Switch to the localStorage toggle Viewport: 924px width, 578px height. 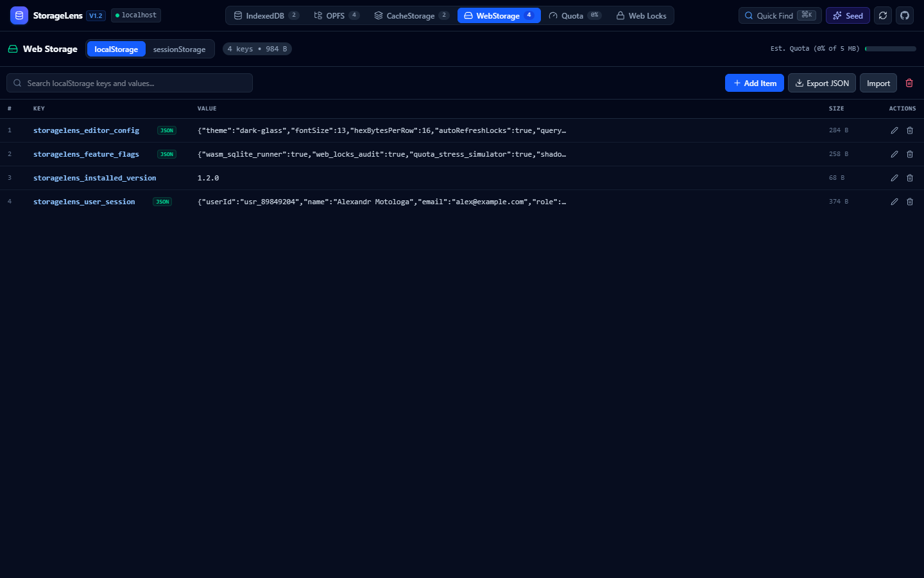tap(116, 49)
